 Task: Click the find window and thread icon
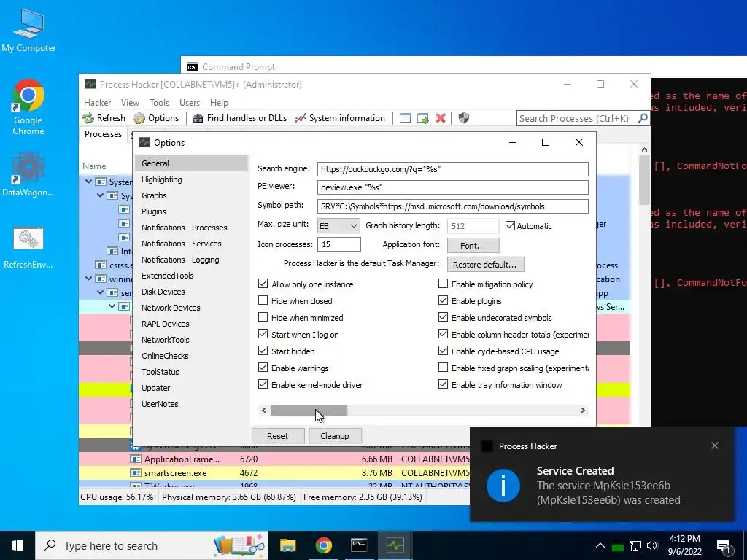tap(422, 118)
